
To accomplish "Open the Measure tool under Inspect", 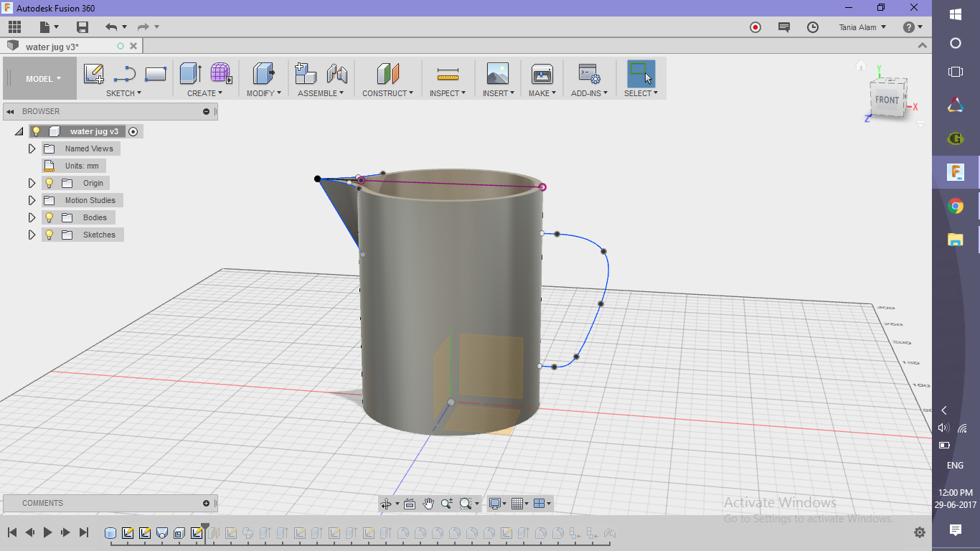I will coord(448,74).
